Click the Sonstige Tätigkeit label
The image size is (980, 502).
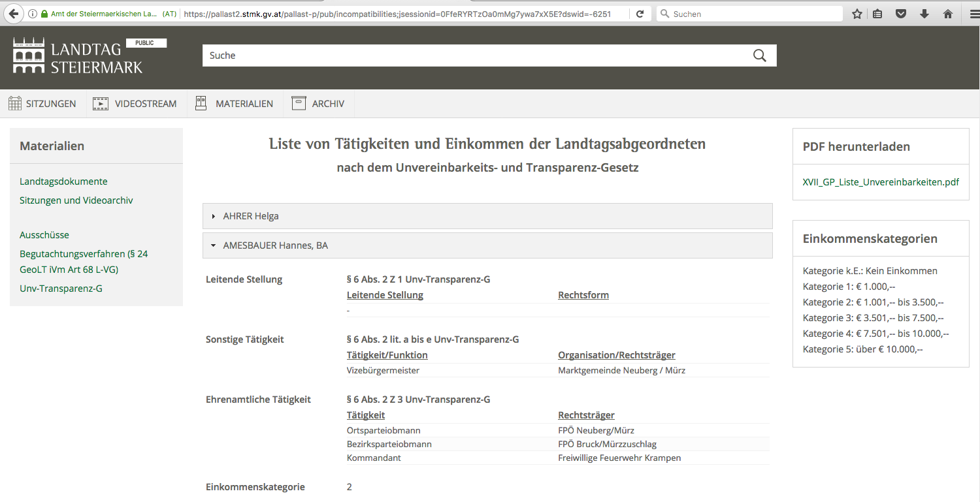coord(245,339)
